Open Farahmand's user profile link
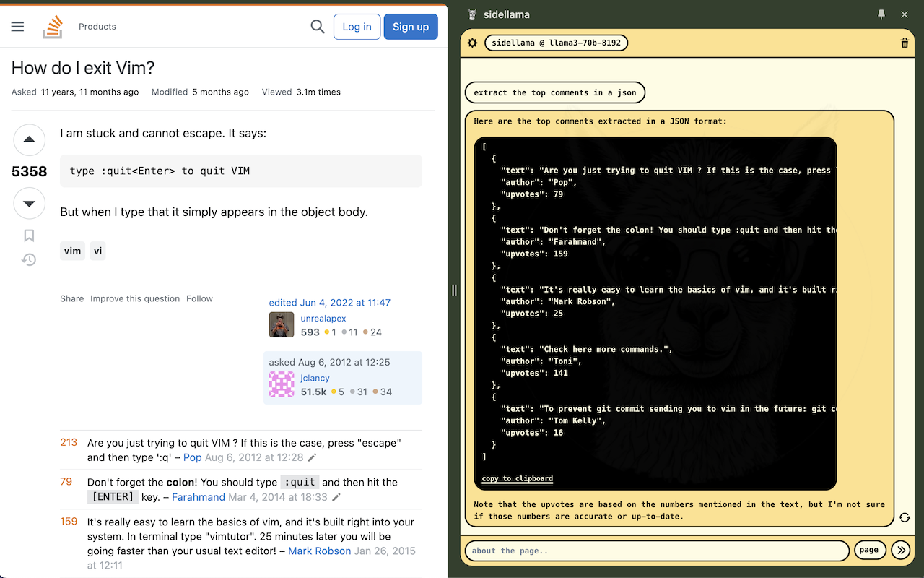 point(199,497)
